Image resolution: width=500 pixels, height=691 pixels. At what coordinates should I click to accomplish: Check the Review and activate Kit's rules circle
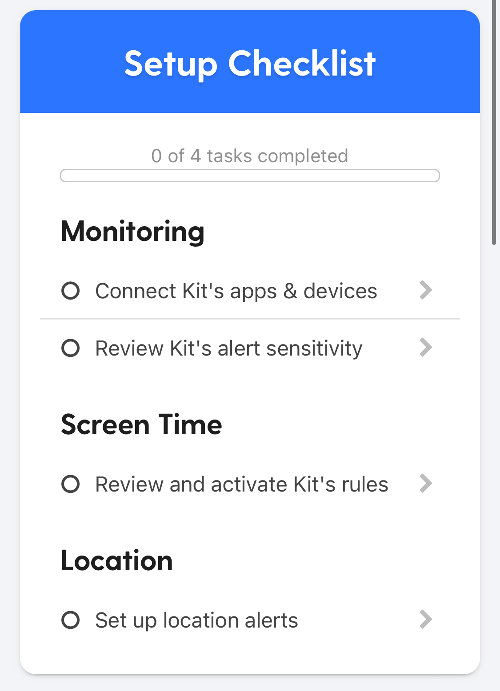tap(70, 484)
